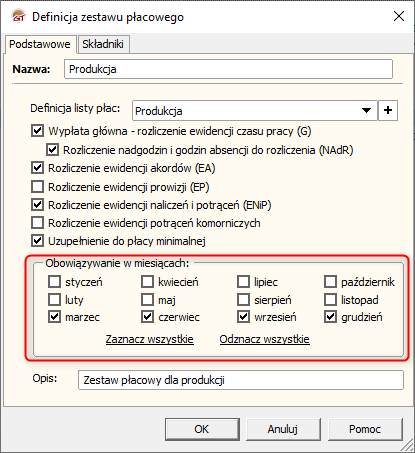Viewport: 415px width, 453px height.
Task: Expand the Definicja listy płac dropdown arrow
Action: [366, 110]
